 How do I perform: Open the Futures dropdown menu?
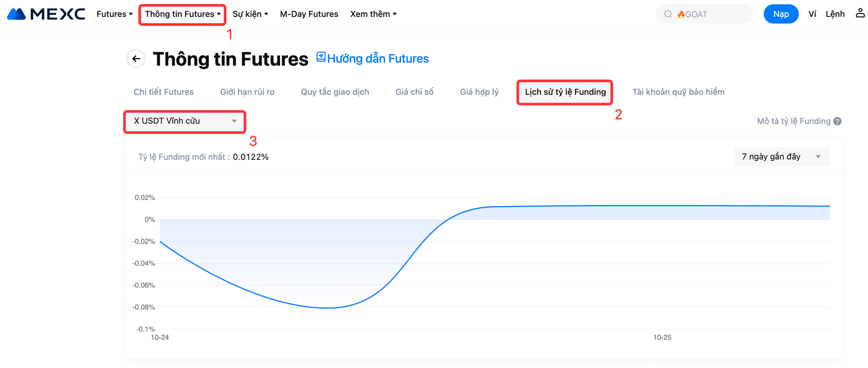(115, 14)
